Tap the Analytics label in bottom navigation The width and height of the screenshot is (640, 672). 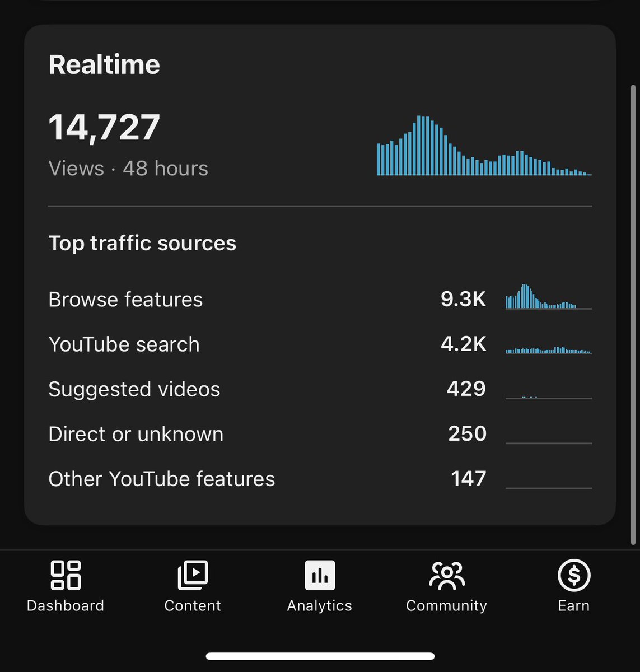click(320, 606)
